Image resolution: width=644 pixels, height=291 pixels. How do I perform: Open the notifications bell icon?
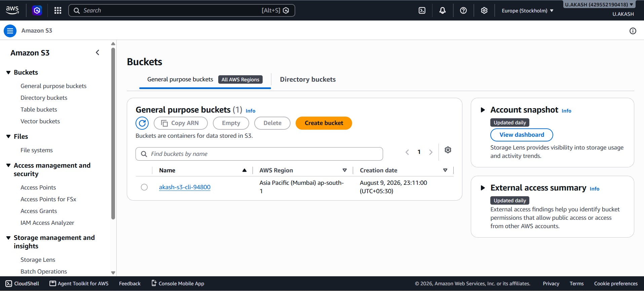443,10
